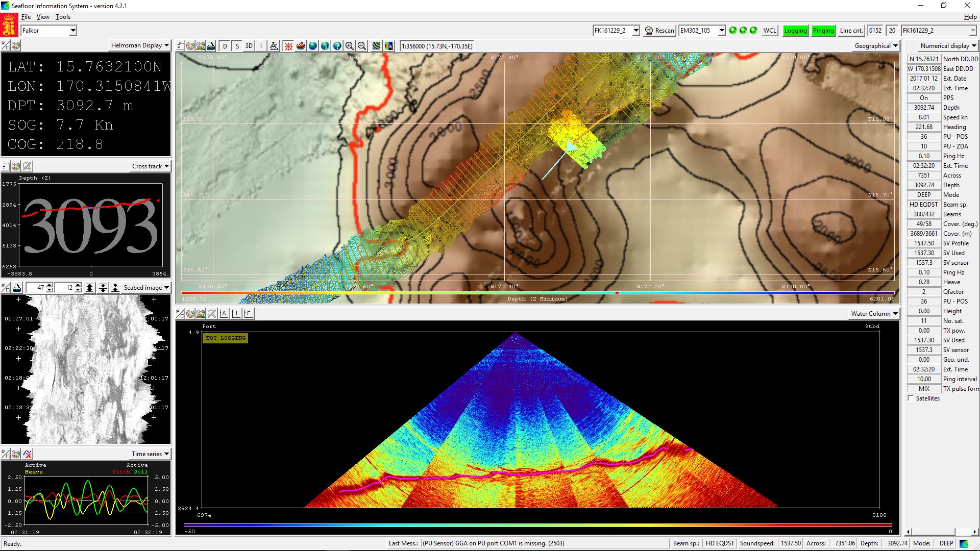The height and width of the screenshot is (551, 980).
Task: Open the View menu
Action: (x=43, y=17)
